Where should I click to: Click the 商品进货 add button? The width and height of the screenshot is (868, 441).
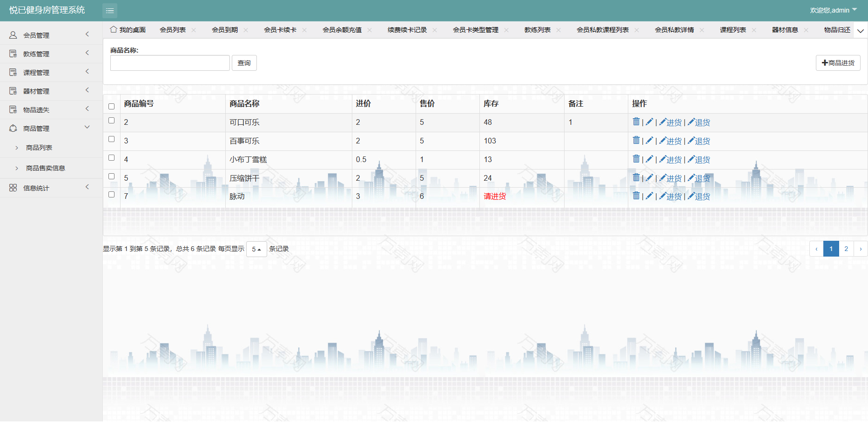(x=838, y=63)
